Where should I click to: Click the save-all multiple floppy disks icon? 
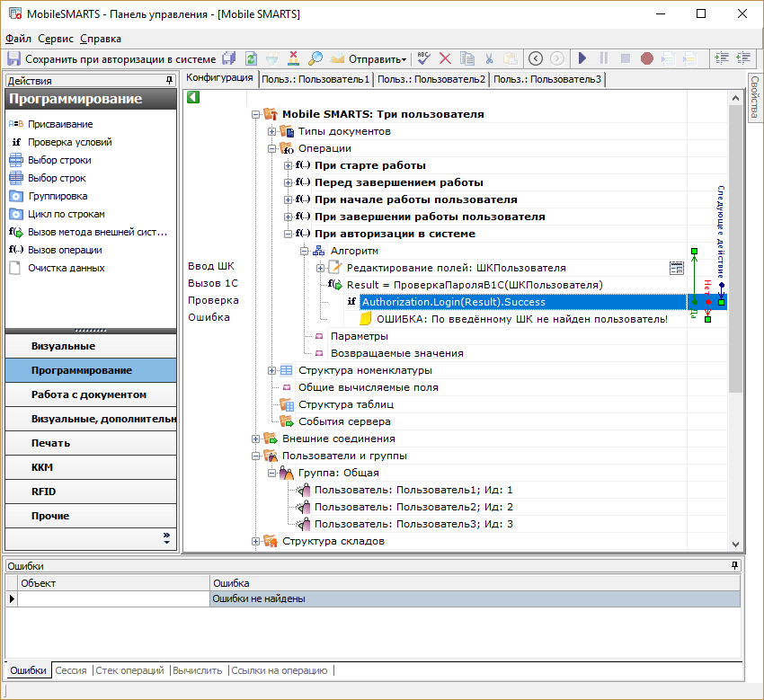point(229,59)
